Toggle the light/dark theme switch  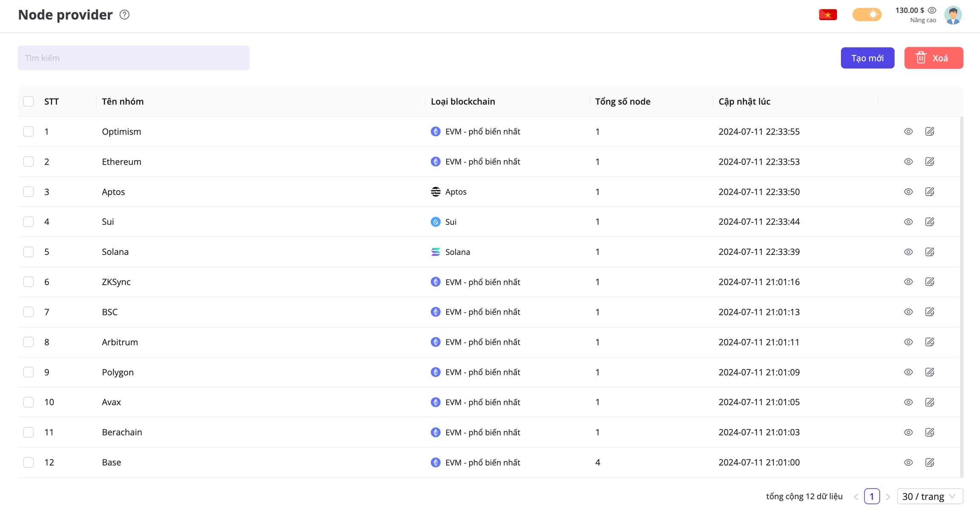point(867,15)
